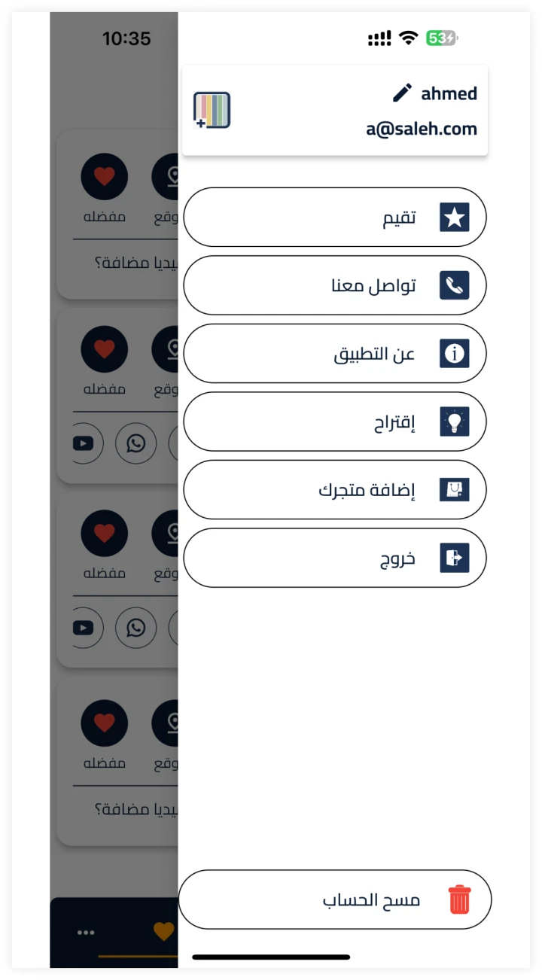Viewport: 542px width, 980px height.
Task: Toggle the first card's مفضله heart
Action: 105,177
